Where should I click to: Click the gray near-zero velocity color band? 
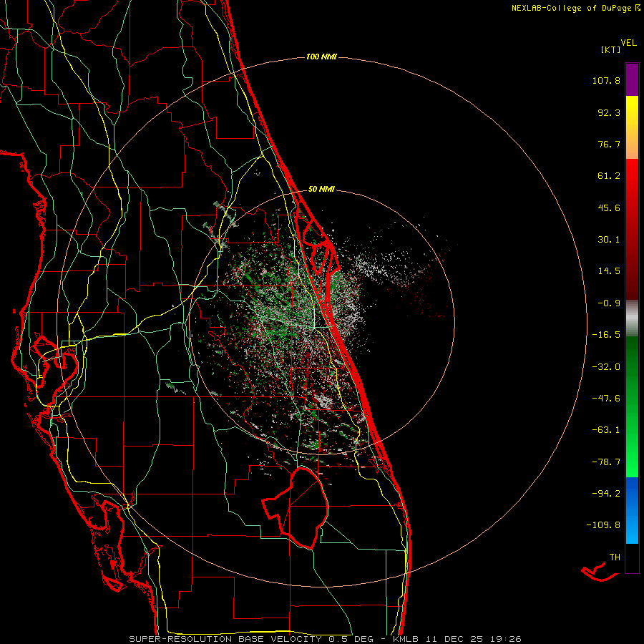click(x=632, y=317)
